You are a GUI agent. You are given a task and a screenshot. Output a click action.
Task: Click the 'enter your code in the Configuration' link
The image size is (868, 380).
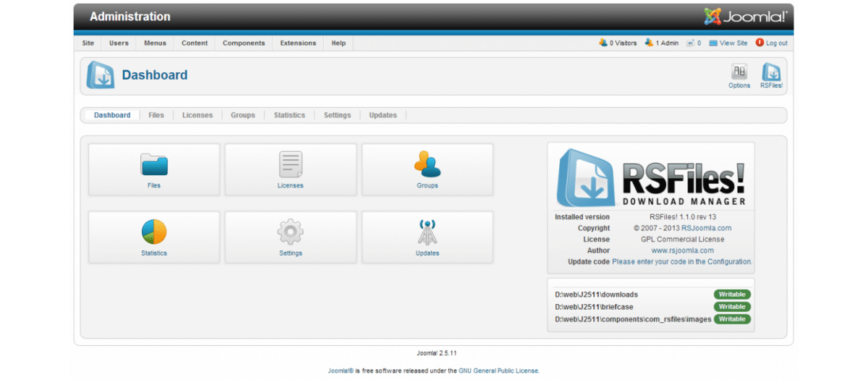(x=682, y=261)
